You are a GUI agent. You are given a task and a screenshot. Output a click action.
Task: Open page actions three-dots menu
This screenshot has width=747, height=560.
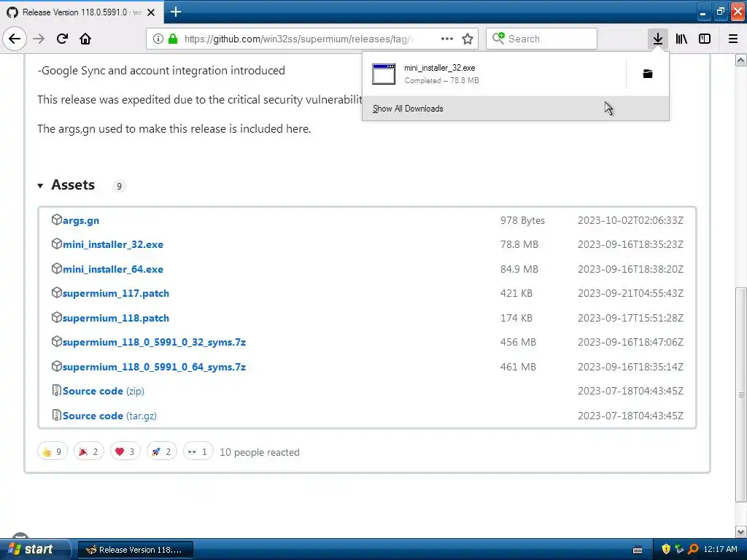[447, 39]
